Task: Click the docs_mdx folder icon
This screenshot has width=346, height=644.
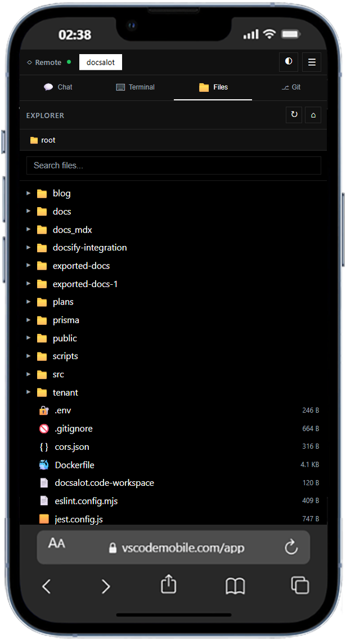Action: click(x=42, y=230)
